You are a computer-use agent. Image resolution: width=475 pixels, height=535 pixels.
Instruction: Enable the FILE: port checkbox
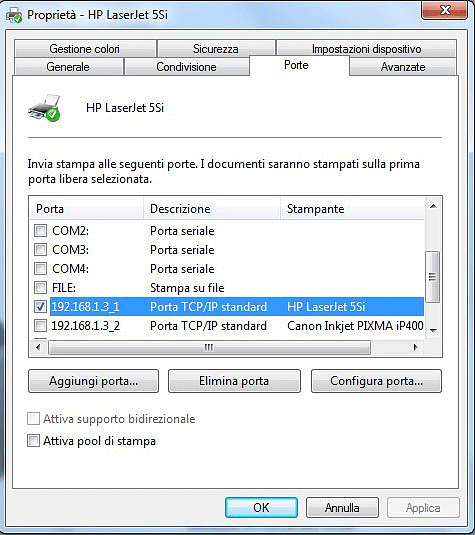(x=40, y=288)
